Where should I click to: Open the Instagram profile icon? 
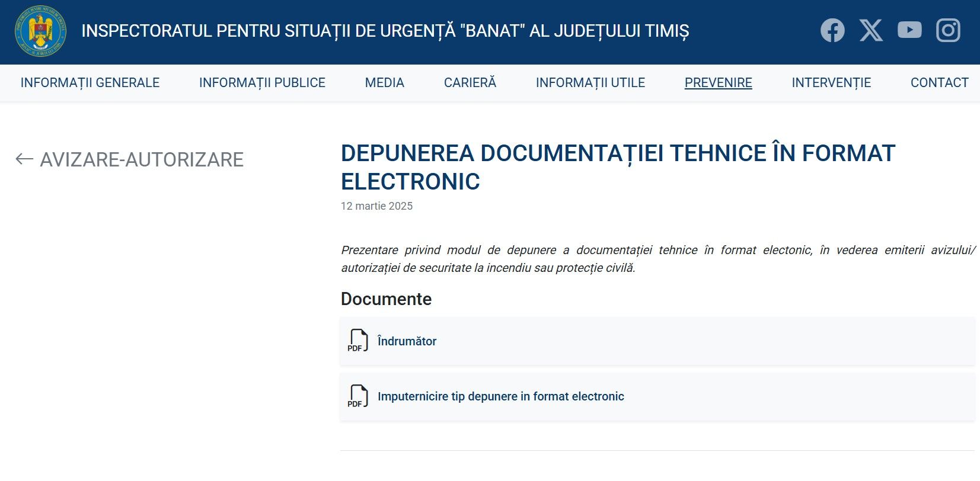(x=948, y=30)
